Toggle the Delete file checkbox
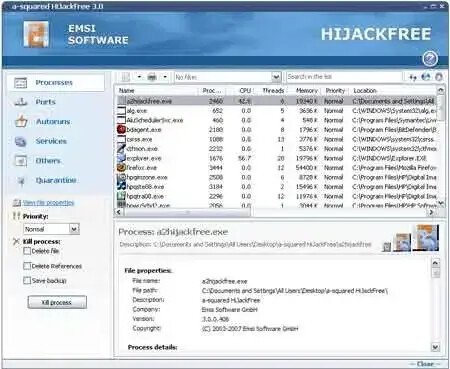Viewport: 450px width, 369px height. tap(27, 251)
